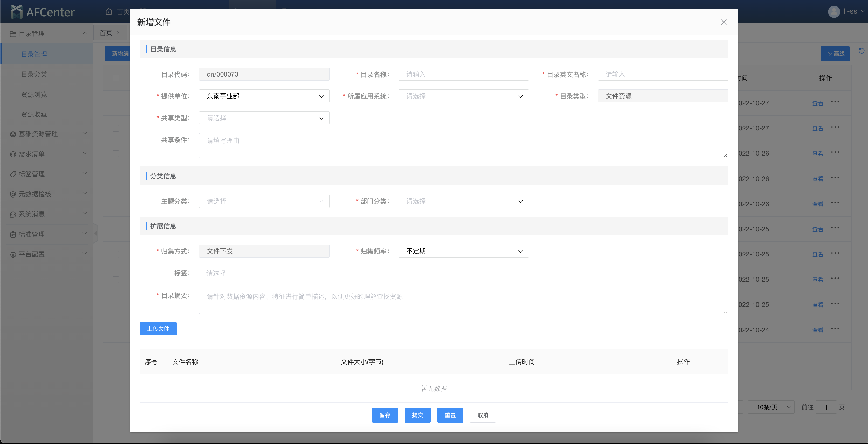Image resolution: width=868 pixels, height=444 pixels.
Task: Click the 标签管理 tag icon
Action: point(13,174)
